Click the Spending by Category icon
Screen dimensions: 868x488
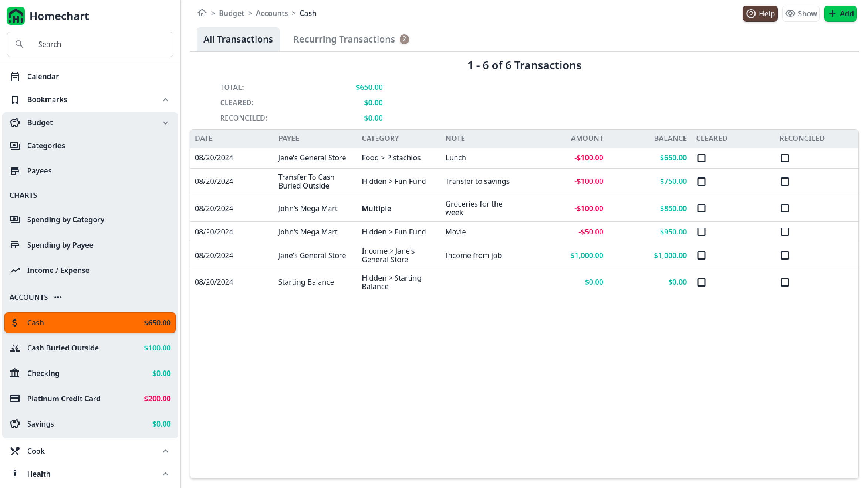15,220
